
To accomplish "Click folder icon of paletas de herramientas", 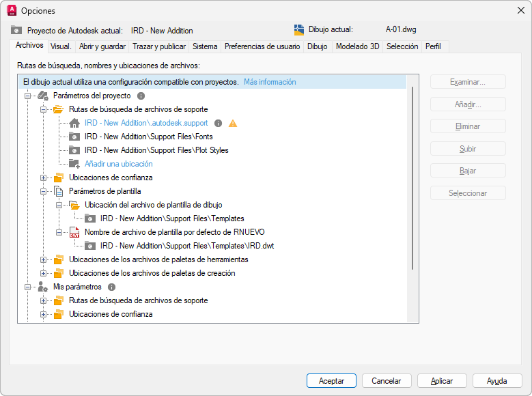I will click(58, 259).
